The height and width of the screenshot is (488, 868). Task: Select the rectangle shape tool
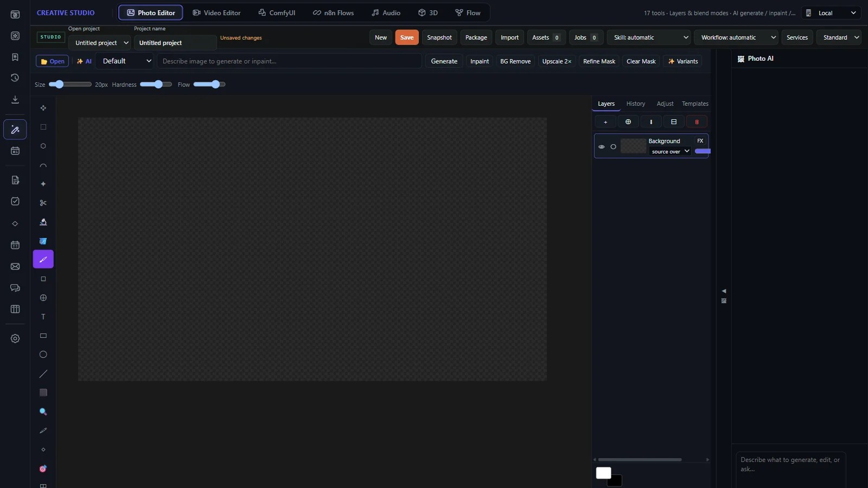coord(43,336)
